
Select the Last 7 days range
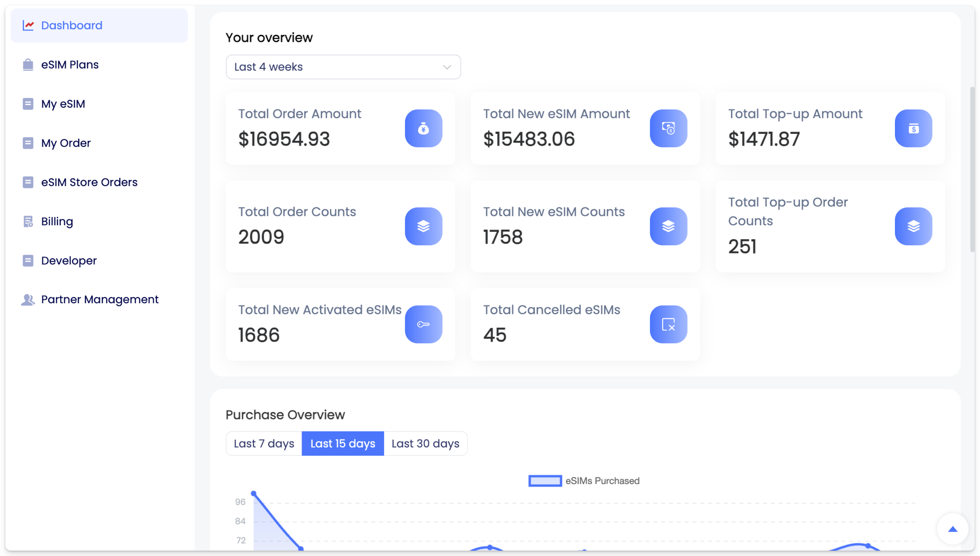(x=264, y=443)
